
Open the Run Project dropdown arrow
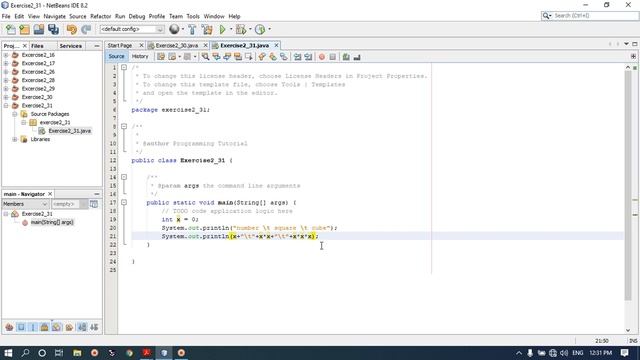point(231,29)
